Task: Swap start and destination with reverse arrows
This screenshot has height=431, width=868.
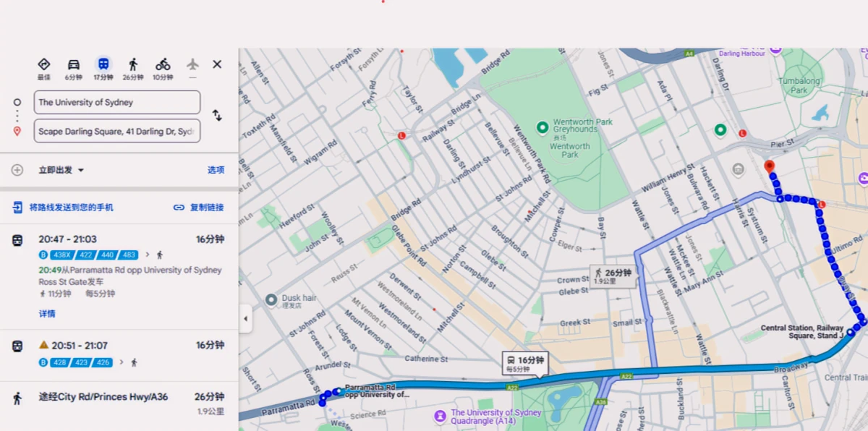Action: click(217, 115)
